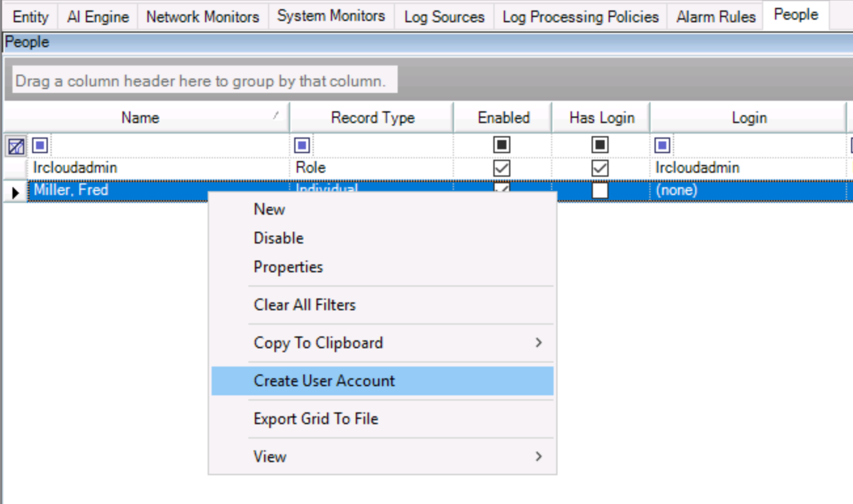This screenshot has height=504, width=853.
Task: Switch to the Alarm Rules tab
Action: tap(715, 17)
